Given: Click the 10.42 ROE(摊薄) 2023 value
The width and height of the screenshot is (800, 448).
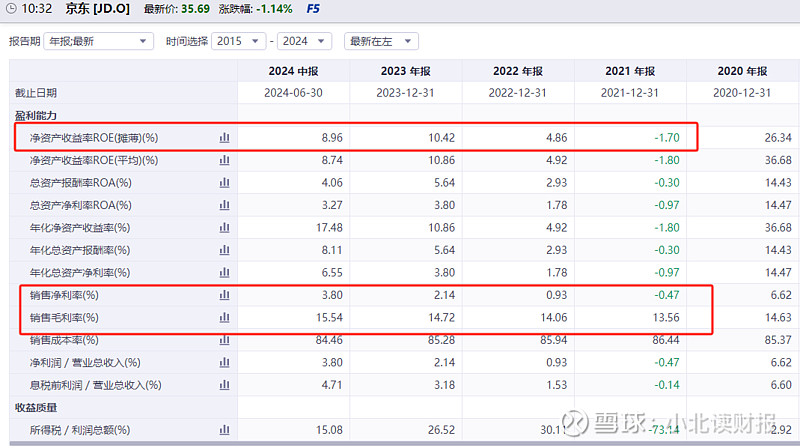Looking at the screenshot, I should coord(442,138).
